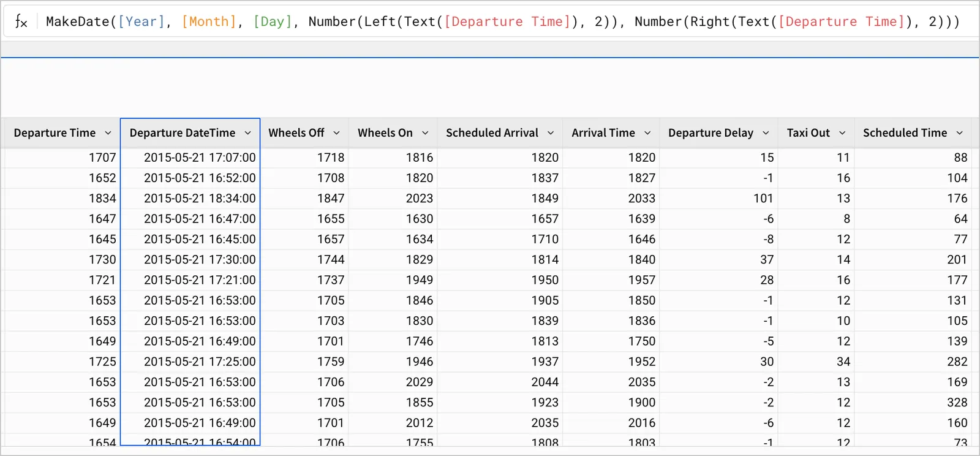Image resolution: width=980 pixels, height=456 pixels.
Task: Select the Scheduled Time column header label
Action: pyautogui.click(x=905, y=133)
